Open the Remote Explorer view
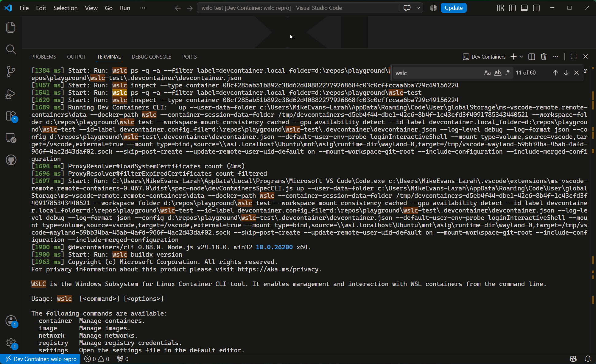This screenshot has height=364, width=596. pyautogui.click(x=11, y=138)
